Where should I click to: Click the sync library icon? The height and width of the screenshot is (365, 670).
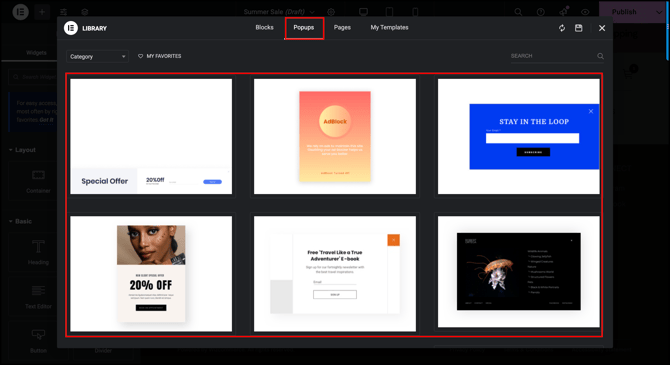(562, 28)
